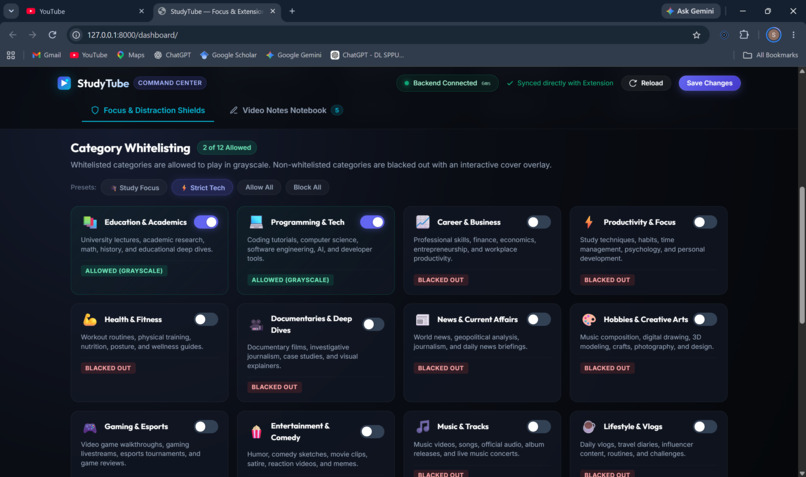Viewport: 806px width, 477px height.
Task: Switch to Video Notes Notebook tab
Action: (286, 111)
